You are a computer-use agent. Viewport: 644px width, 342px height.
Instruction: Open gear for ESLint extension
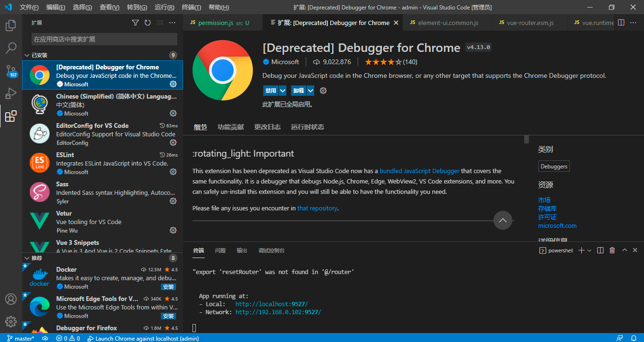coord(173,172)
